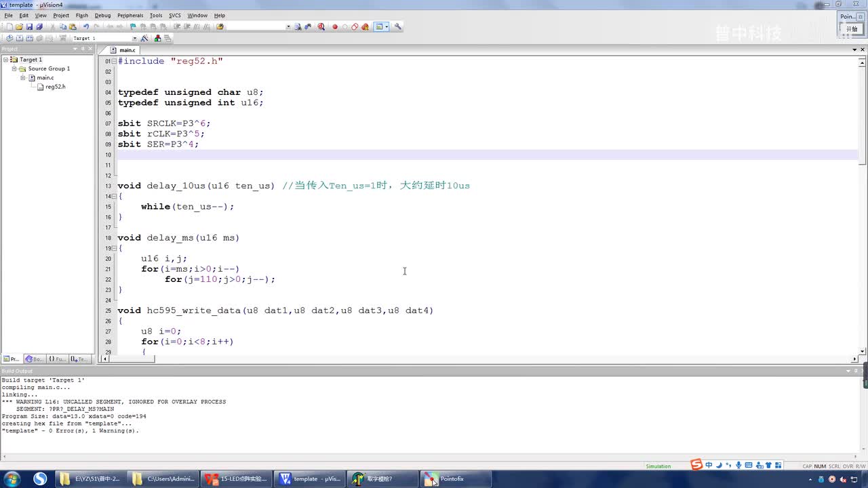This screenshot has width=868, height=488.
Task: Select reg52.h in the project tree
Action: pos(56,87)
